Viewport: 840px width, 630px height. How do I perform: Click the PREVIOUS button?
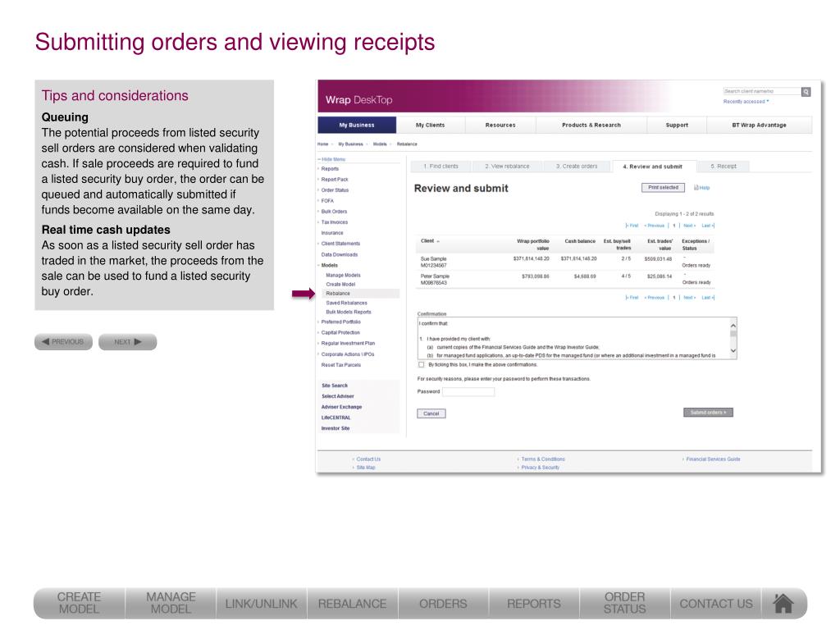click(x=63, y=342)
